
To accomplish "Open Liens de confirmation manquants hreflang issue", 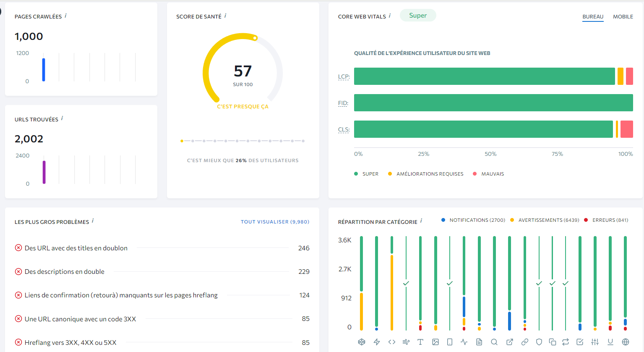I will coord(121,295).
